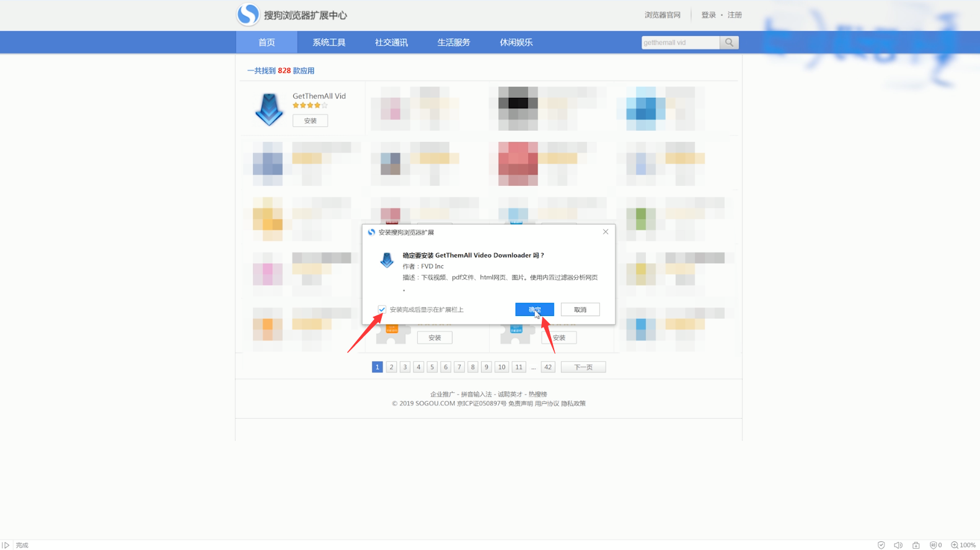Open the 免责声明 footer link
The height and width of the screenshot is (550, 980).
pyautogui.click(x=521, y=404)
